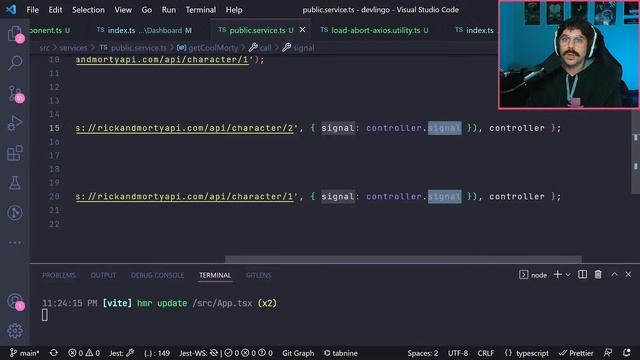Open Git Graph from status bar
The image size is (640, 360).
pyautogui.click(x=298, y=353)
